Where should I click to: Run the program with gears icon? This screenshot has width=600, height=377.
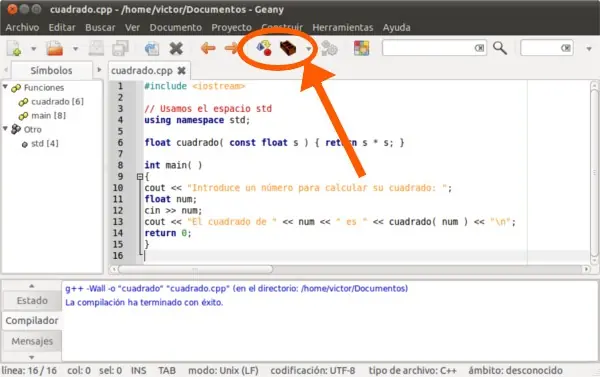click(x=329, y=49)
